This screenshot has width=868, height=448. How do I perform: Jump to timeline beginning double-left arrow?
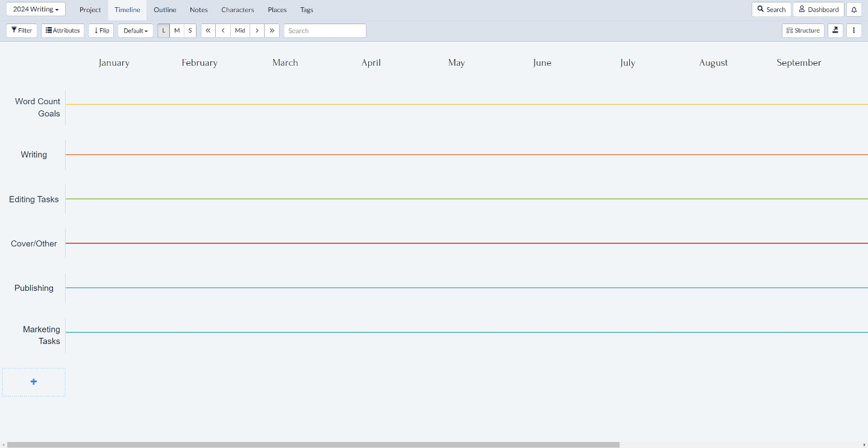tap(209, 31)
